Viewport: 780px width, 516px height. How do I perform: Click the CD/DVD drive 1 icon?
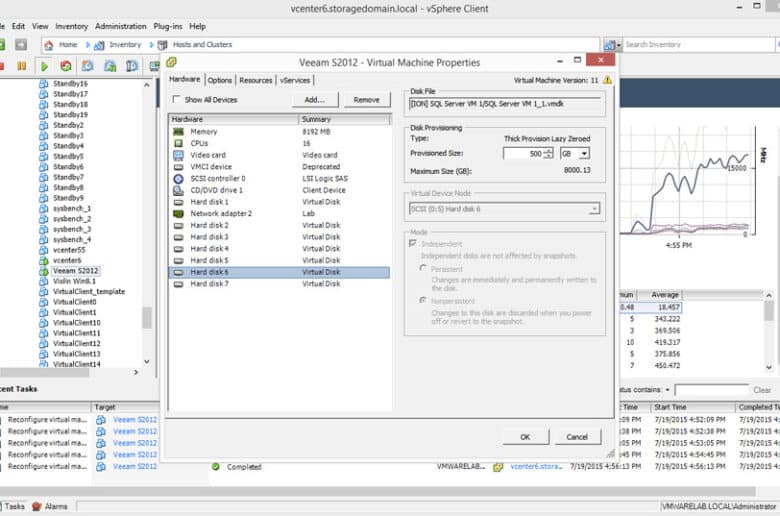pyautogui.click(x=178, y=190)
